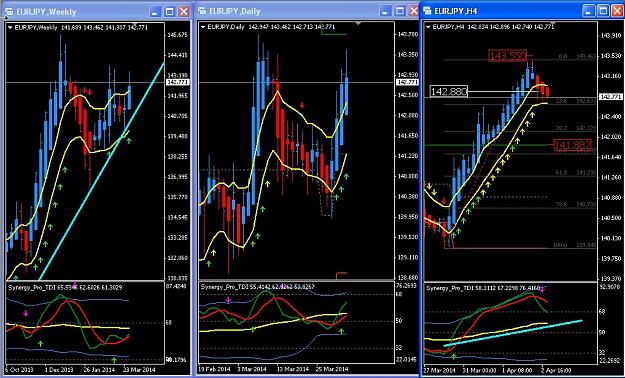
Task: Minimize the EURJPY,Weekly chart window
Action: click(x=156, y=11)
